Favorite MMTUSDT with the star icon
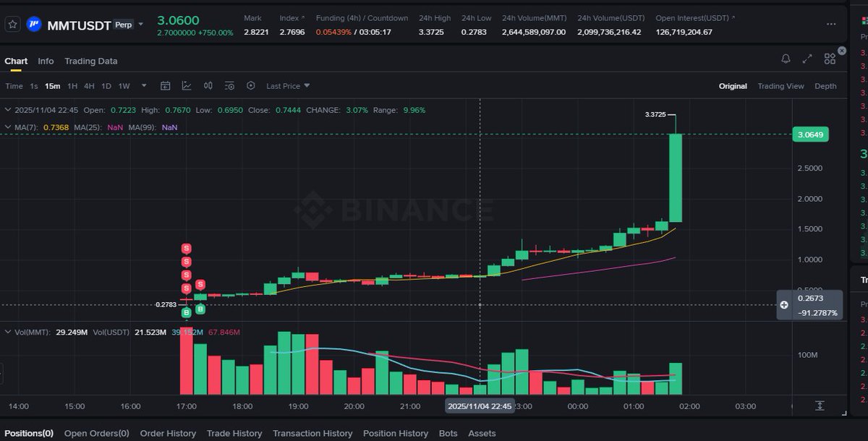This screenshot has width=868, height=441. 12,24
